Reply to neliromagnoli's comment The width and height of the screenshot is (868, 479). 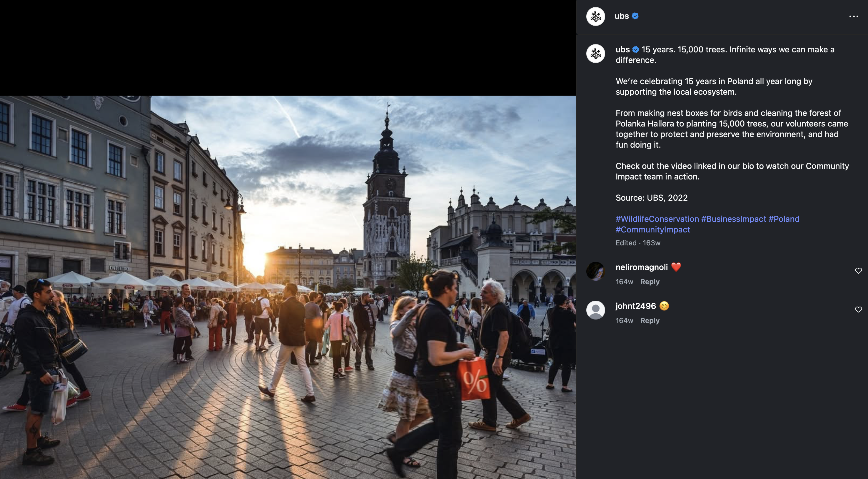650,282
